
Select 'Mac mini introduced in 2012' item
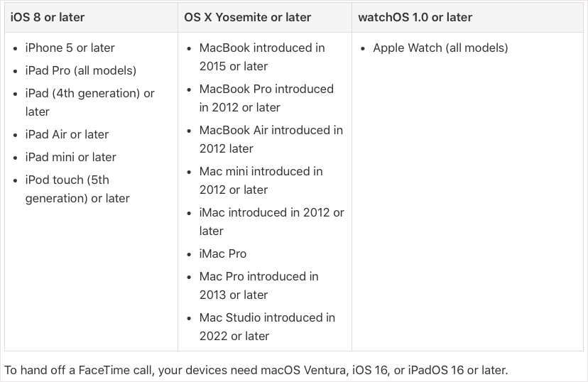(261, 180)
